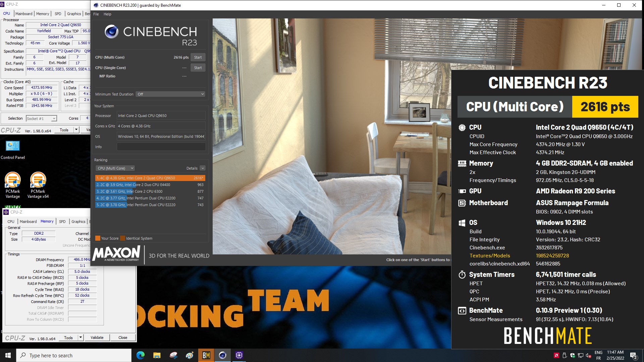Open the File menu in Cinebench
Image resolution: width=644 pixels, height=362 pixels.
point(96,14)
